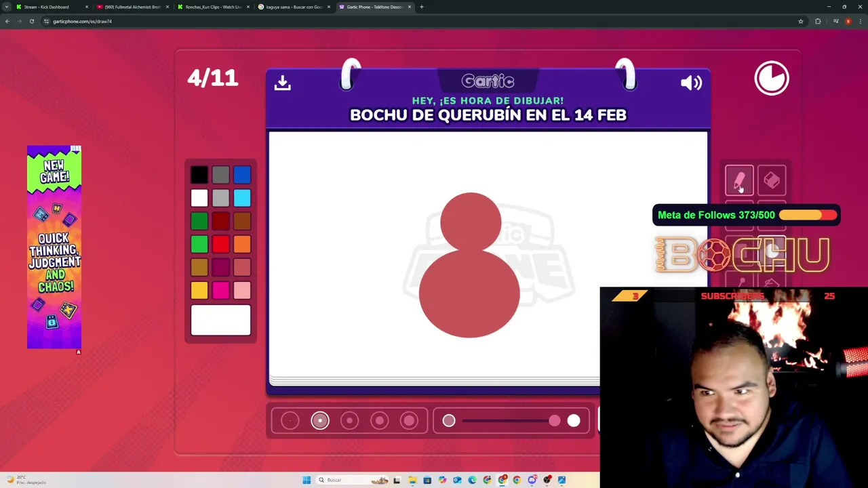Pick the light pink color swatch
The image size is (868, 488).
[x=242, y=290]
